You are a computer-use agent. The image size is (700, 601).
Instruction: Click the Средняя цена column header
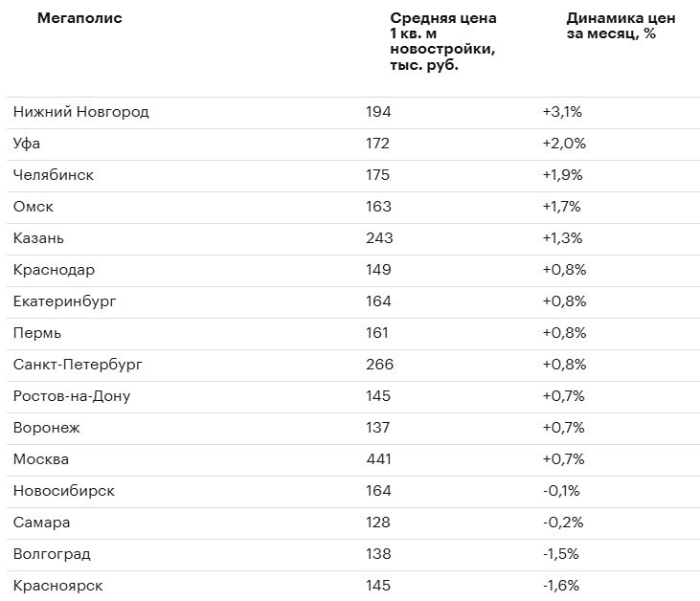pyautogui.click(x=443, y=41)
